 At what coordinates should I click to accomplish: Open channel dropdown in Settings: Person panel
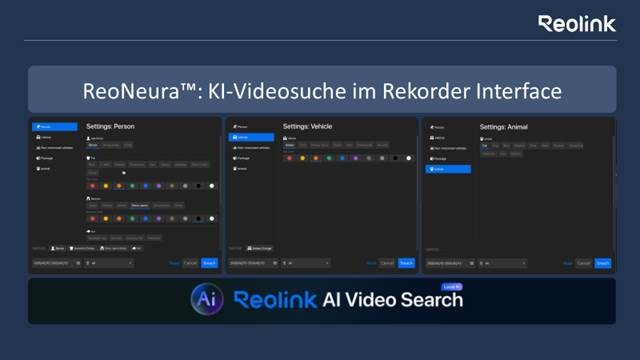pyautogui.click(x=109, y=263)
